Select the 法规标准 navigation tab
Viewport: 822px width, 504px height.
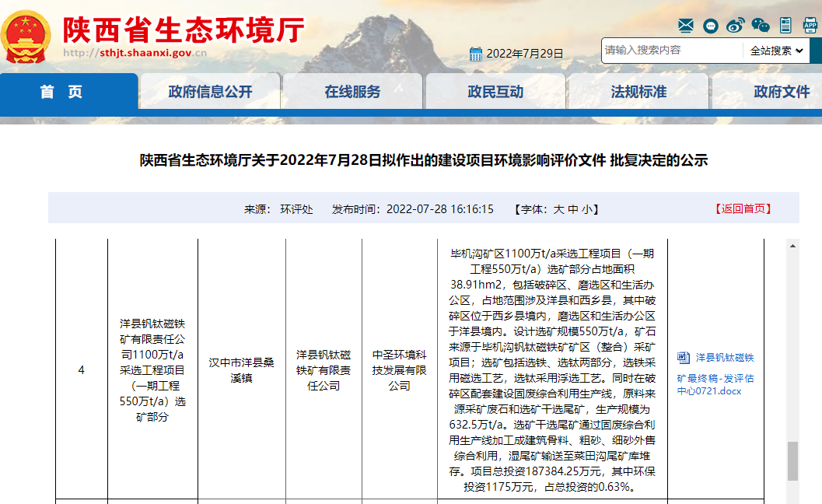coord(638,92)
